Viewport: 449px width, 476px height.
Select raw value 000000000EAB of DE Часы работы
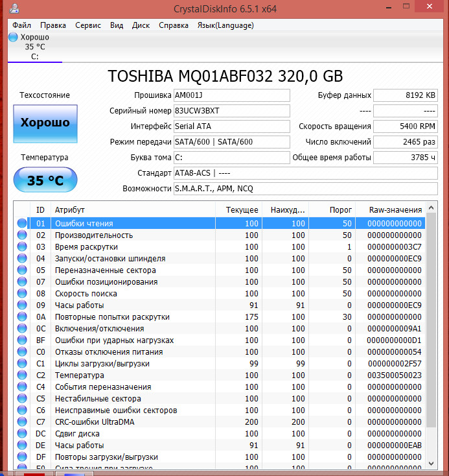tap(395, 446)
